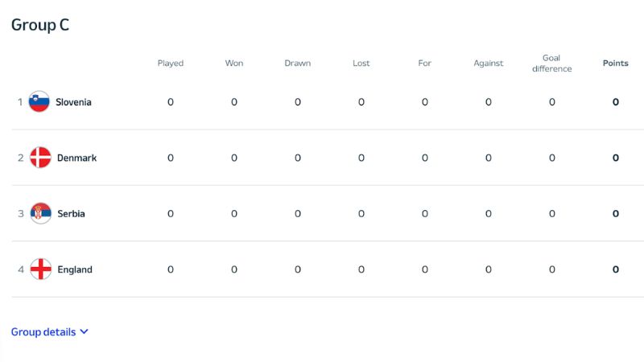This screenshot has width=644, height=362.
Task: Click the Points column header
Action: (615, 64)
